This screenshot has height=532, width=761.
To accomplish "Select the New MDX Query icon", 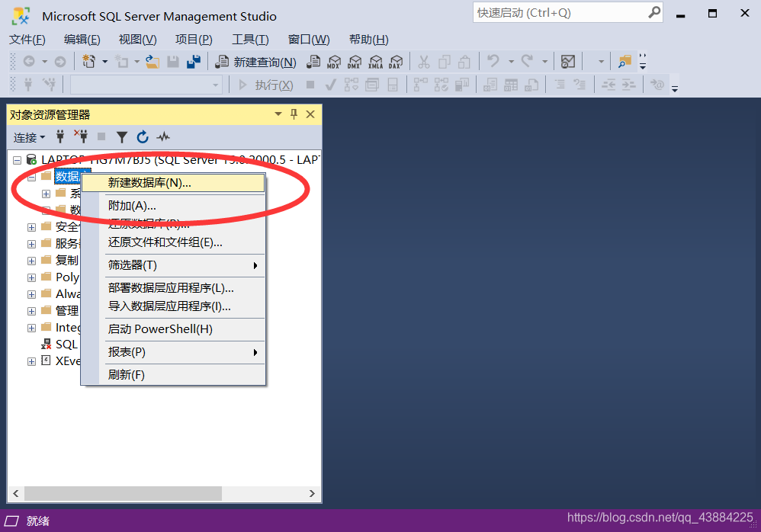I will pyautogui.click(x=334, y=61).
